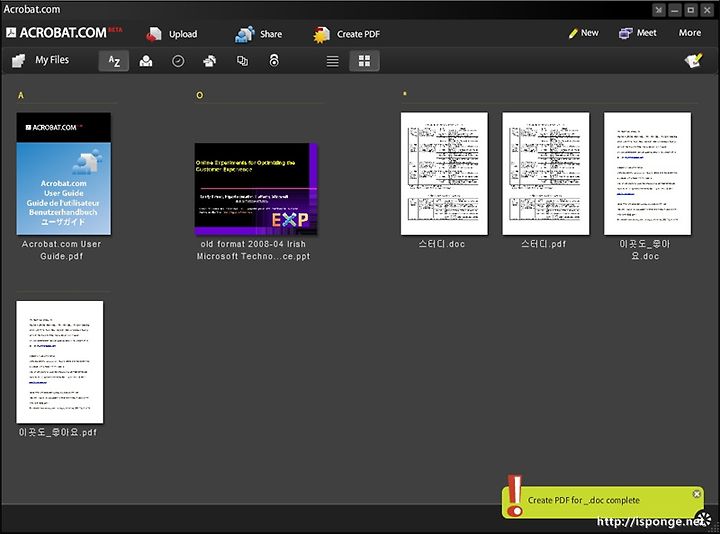Sort files by type icon
Screen dimensions: 720x534
coord(242,61)
